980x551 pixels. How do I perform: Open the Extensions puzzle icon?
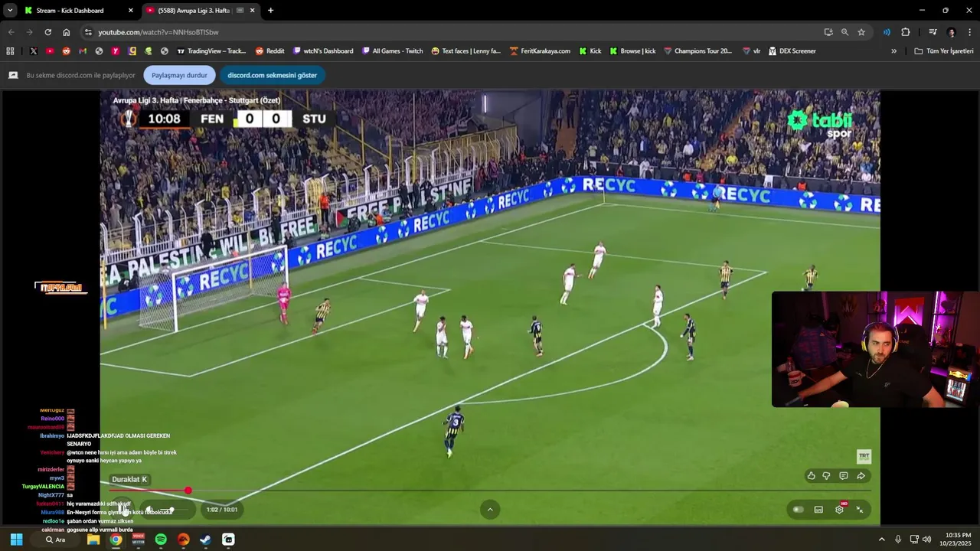(x=906, y=32)
